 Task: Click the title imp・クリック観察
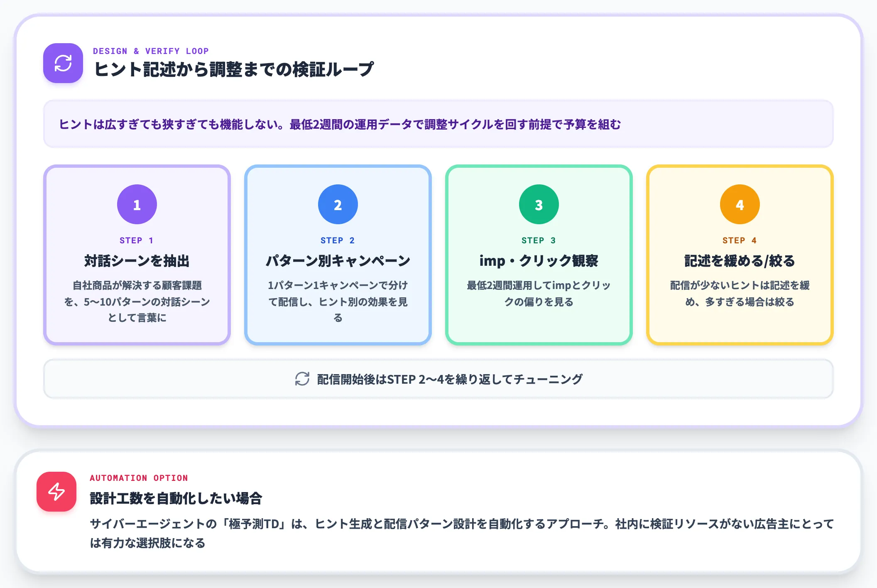[x=539, y=261]
